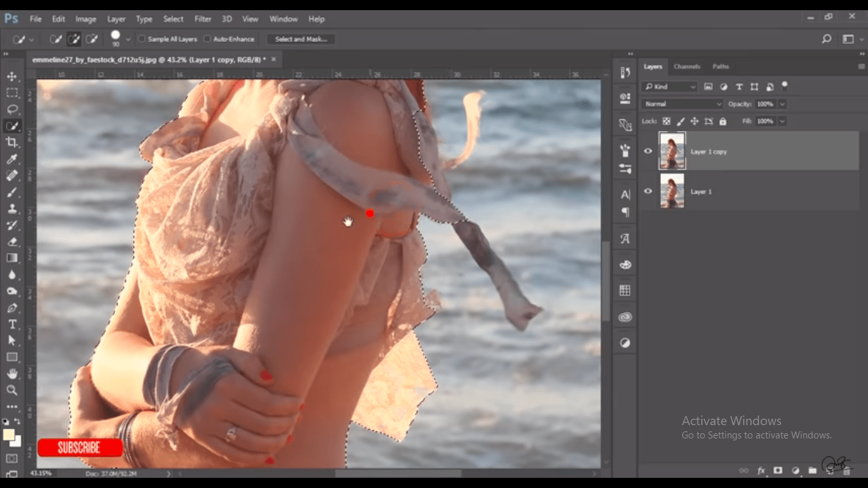Viewport: 868px width, 488px height.
Task: Choose Subtract from selection brush mode
Action: click(x=92, y=39)
